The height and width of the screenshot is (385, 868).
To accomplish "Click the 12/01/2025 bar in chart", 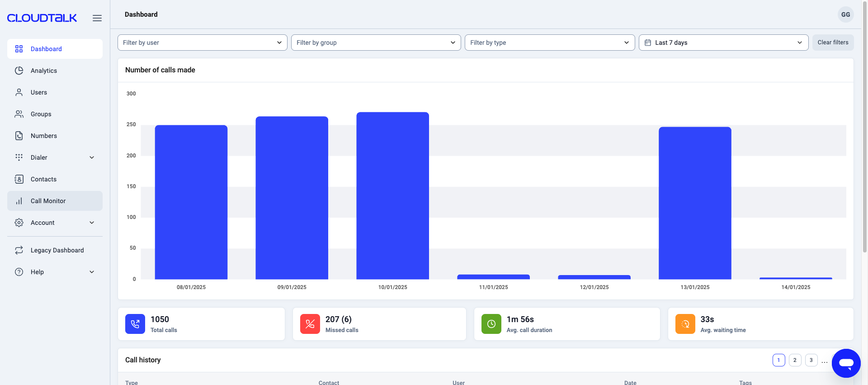I will click(594, 277).
